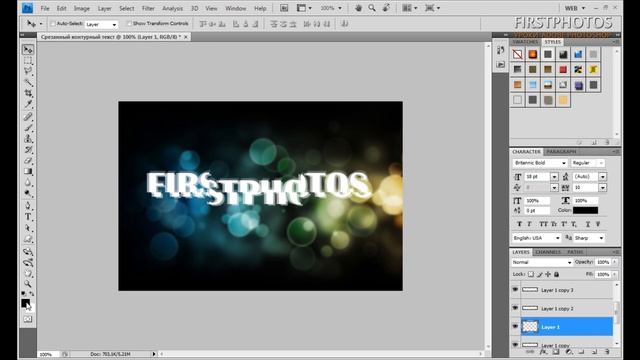
Task: Open the English: USA language dropdown
Action: pyautogui.click(x=537, y=238)
